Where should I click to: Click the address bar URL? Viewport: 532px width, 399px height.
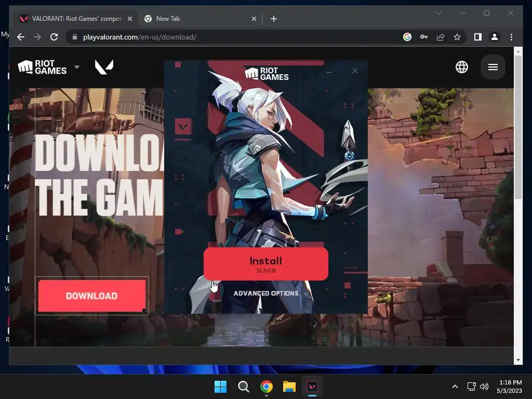point(139,37)
